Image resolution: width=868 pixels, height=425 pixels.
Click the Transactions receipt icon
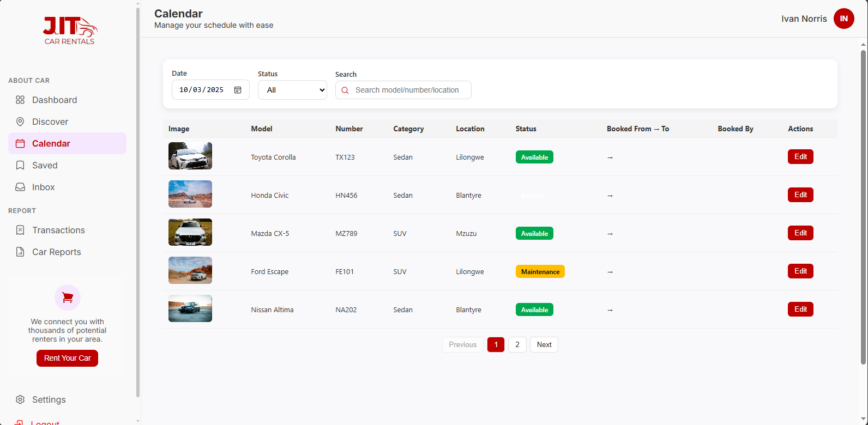(20, 230)
